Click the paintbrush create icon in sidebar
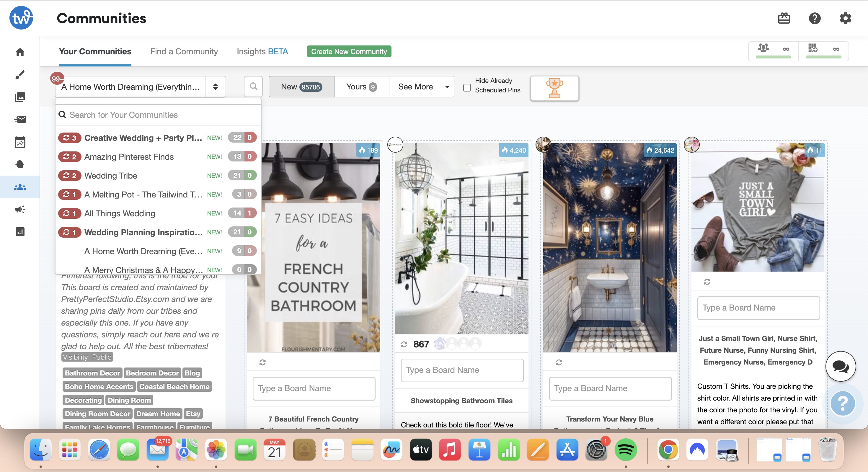This screenshot has height=472, width=868. [x=20, y=74]
